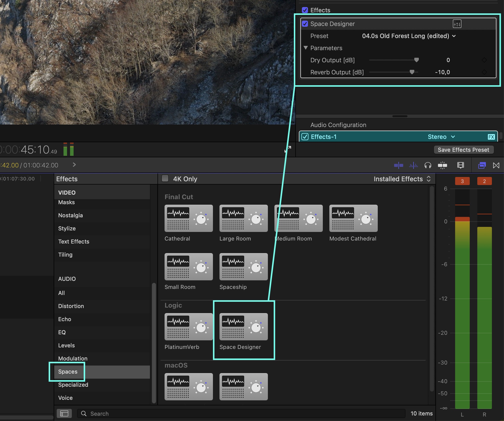This screenshot has width=504, height=421.
Task: Collapse the Parameters disclosure triangle
Action: click(306, 48)
